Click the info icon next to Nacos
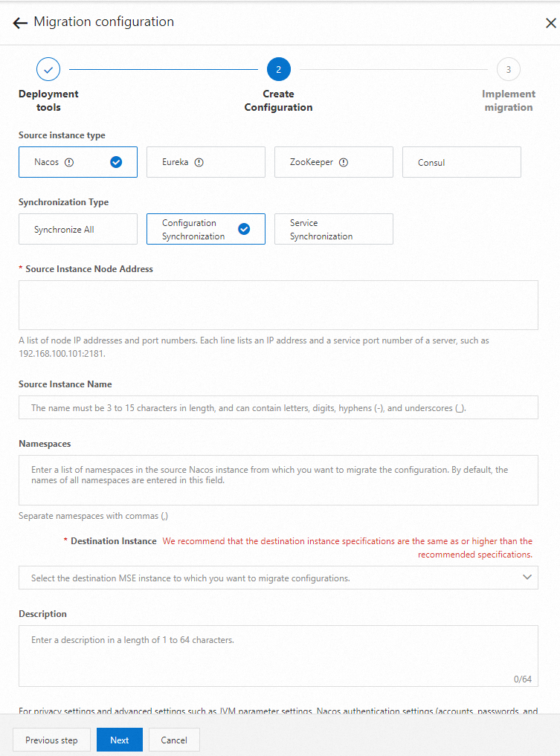 68,162
